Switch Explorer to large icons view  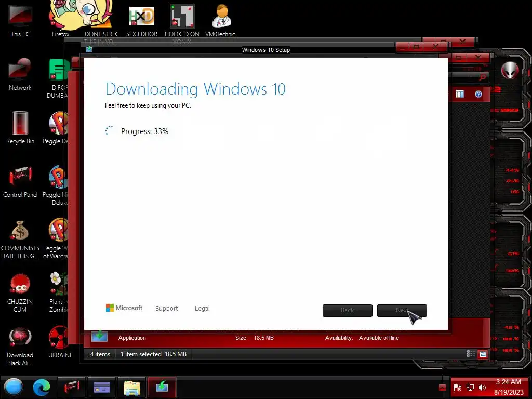tap(483, 354)
